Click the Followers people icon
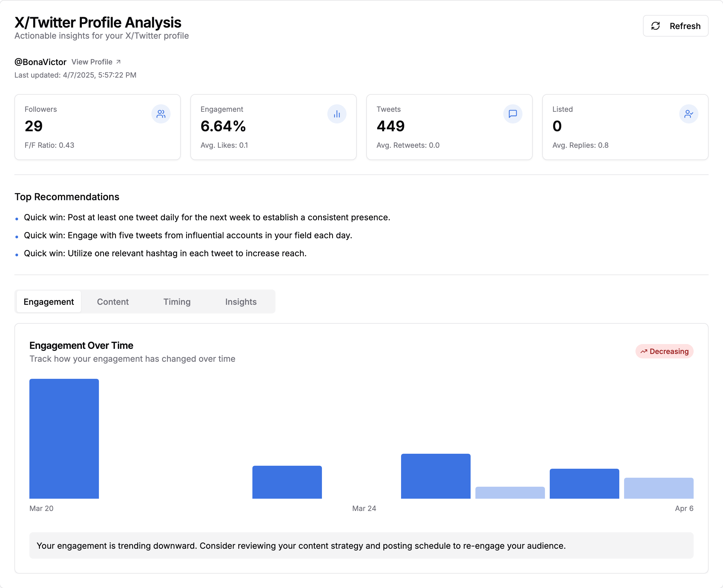 [161, 114]
